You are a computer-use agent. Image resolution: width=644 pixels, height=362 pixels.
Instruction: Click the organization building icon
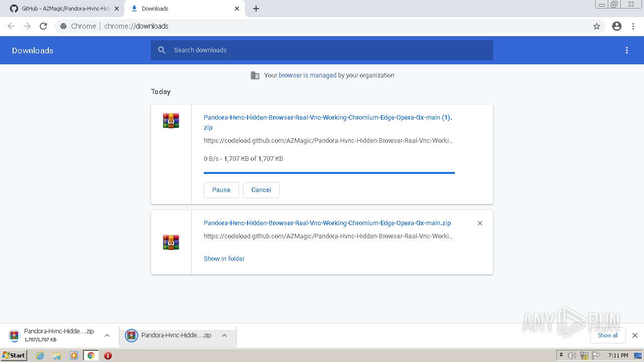[255, 75]
